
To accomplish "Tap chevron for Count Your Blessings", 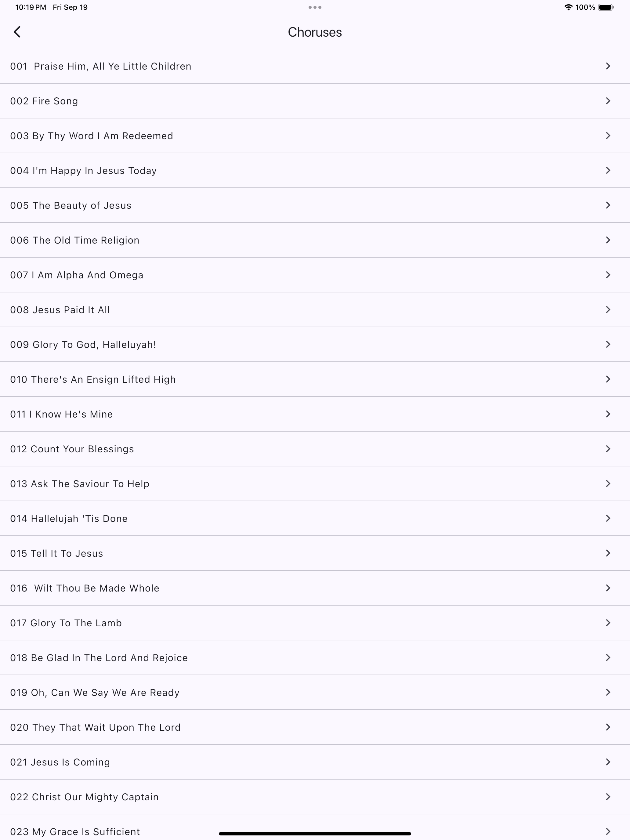I will [608, 449].
